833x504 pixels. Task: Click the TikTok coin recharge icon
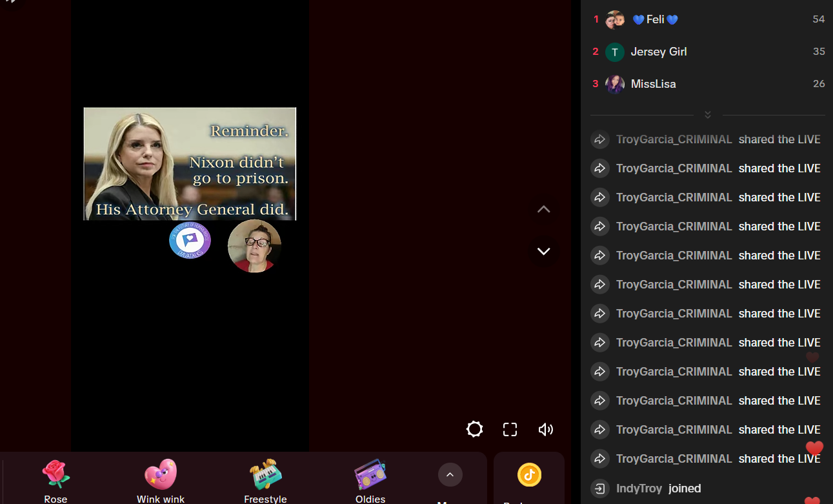pos(529,475)
